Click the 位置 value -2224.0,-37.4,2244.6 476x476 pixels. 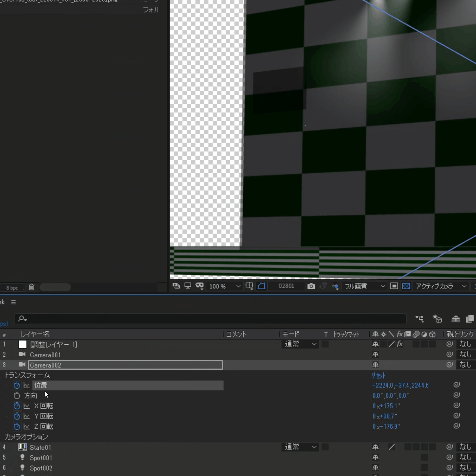pyautogui.click(x=401, y=386)
